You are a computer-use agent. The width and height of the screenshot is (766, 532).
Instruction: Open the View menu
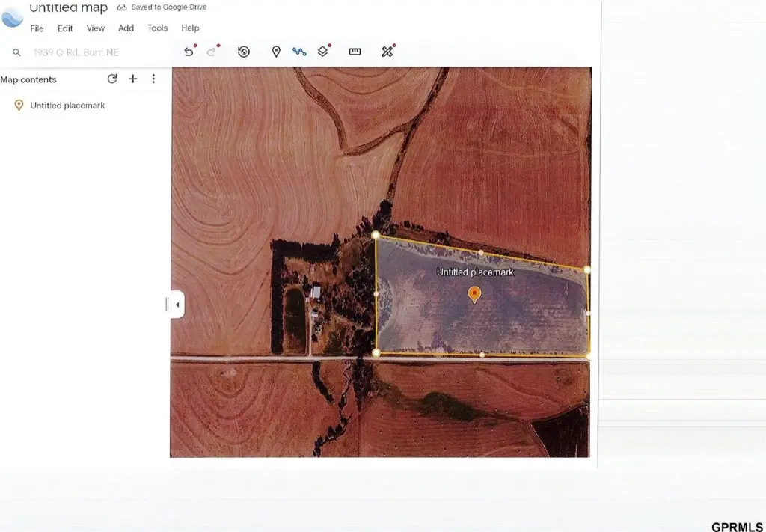coord(96,28)
